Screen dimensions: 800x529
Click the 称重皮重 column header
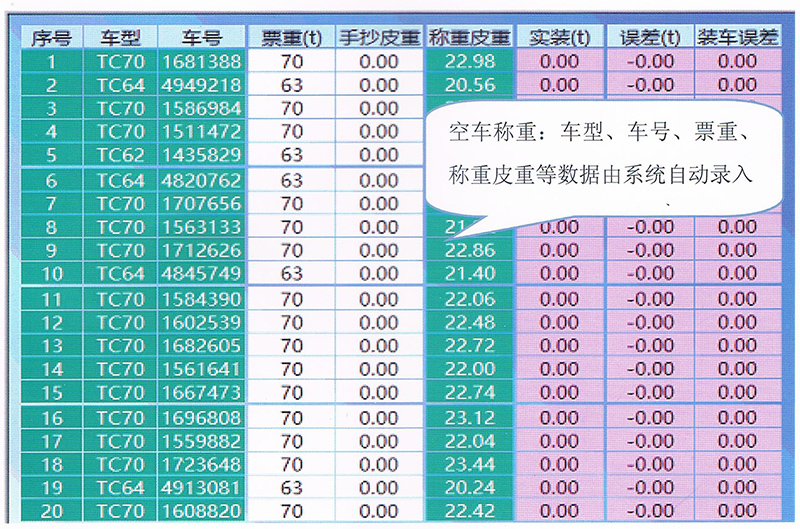[469, 37]
